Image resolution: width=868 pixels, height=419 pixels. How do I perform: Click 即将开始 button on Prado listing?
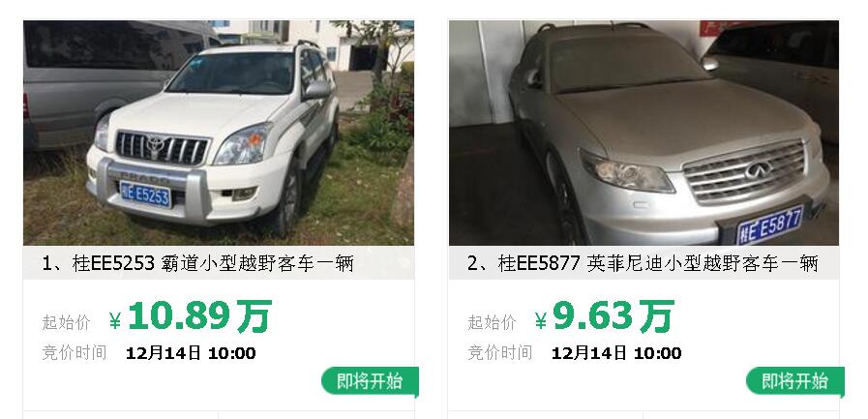(x=370, y=381)
